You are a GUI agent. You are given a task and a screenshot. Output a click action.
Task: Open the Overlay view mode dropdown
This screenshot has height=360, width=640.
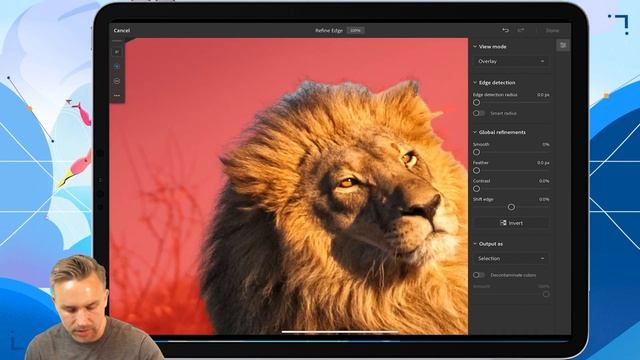[511, 61]
